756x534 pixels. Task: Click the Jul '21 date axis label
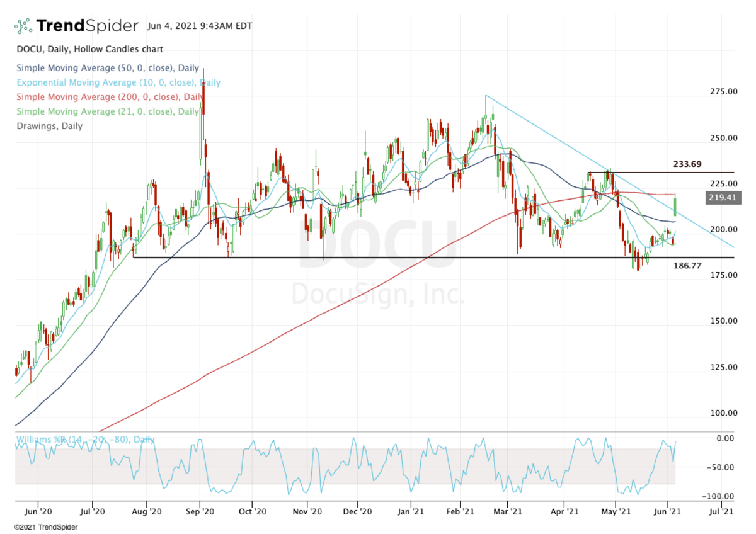point(721,513)
